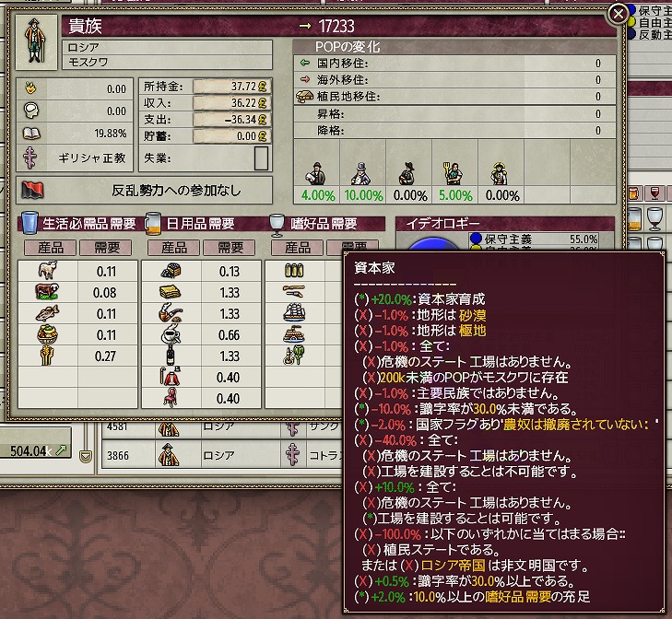
Task: Click the cattle goods icon in life needs
Action: [x=47, y=292]
